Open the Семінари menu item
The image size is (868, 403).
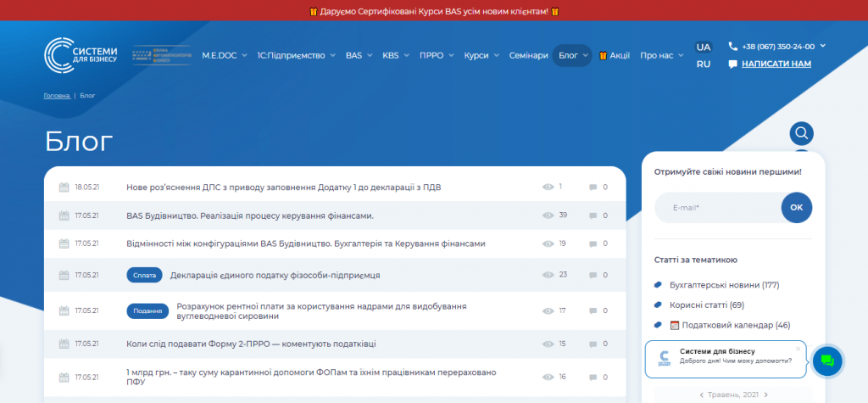tap(529, 55)
